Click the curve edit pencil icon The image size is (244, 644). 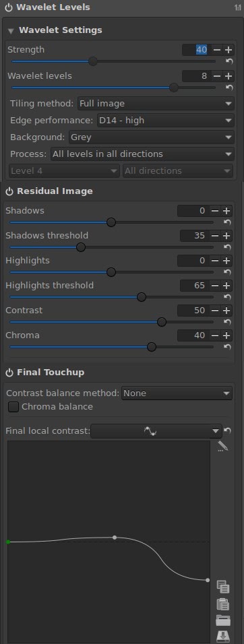[x=222, y=447]
